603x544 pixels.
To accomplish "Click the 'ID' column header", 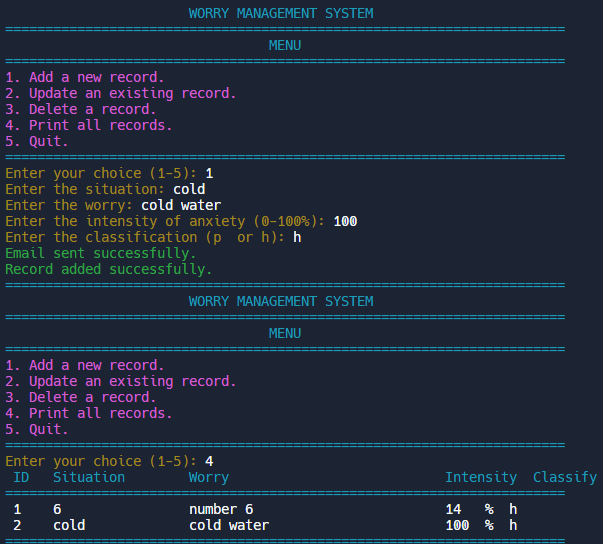I will (x=21, y=477).
